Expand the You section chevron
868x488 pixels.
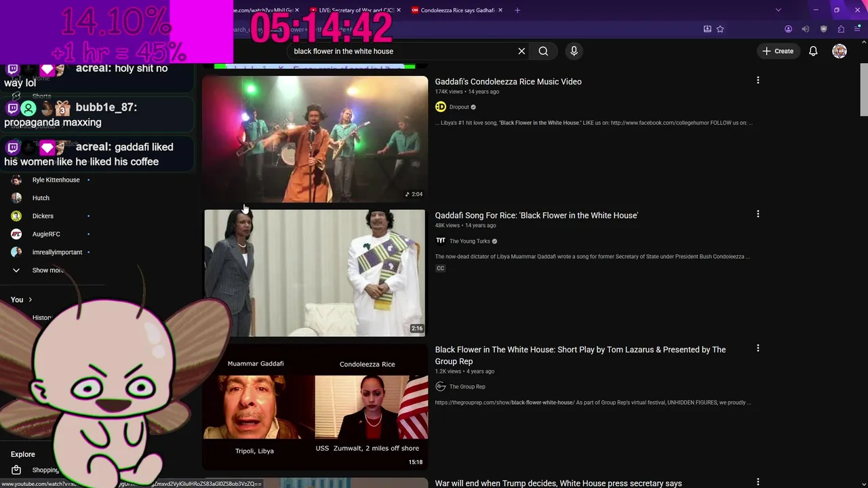(30, 300)
